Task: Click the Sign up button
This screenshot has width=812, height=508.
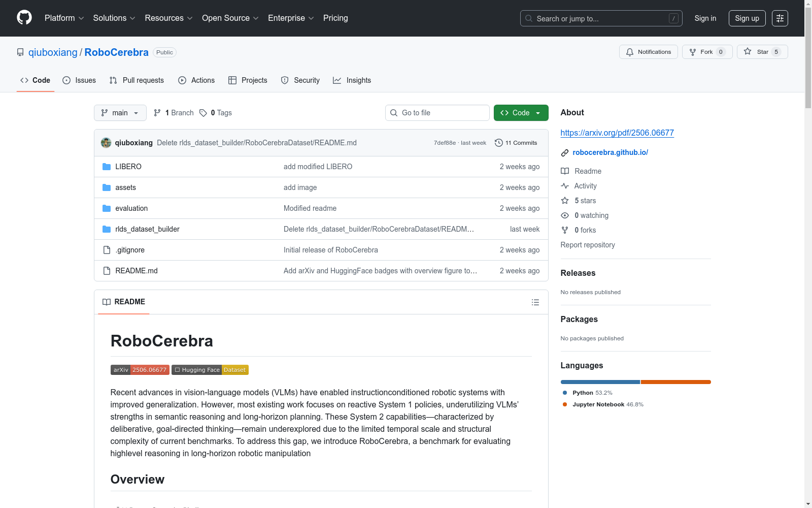Action: click(x=747, y=18)
